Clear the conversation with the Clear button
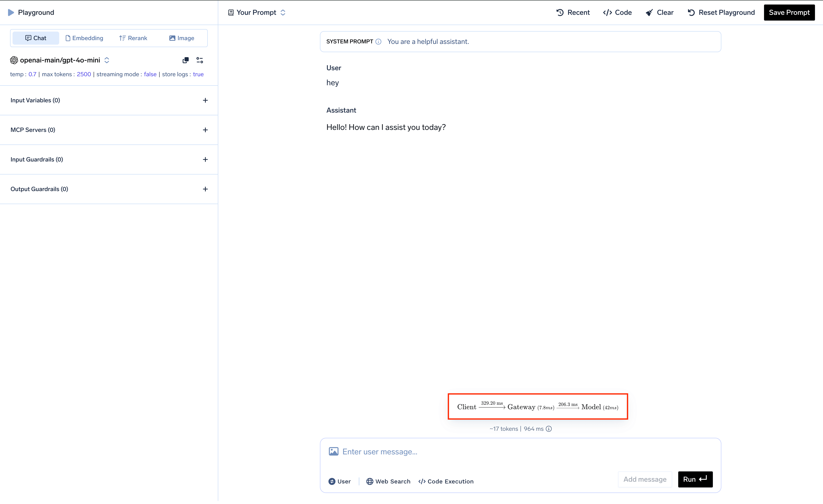 click(x=660, y=12)
